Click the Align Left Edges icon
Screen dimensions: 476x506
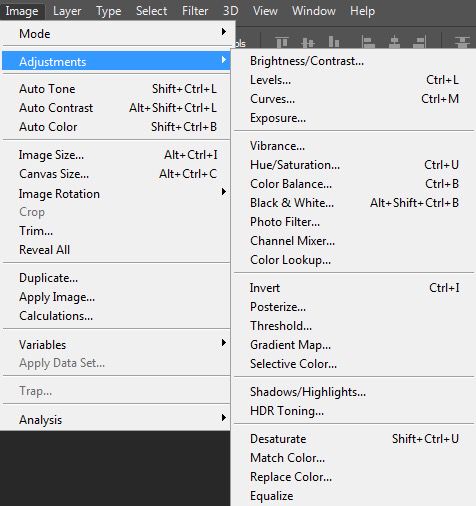point(368,42)
